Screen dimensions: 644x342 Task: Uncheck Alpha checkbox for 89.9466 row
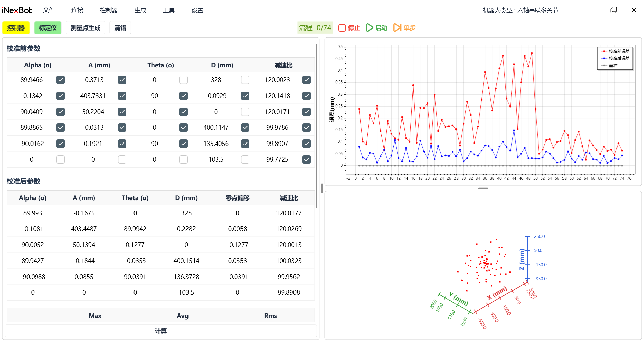[x=60, y=80]
